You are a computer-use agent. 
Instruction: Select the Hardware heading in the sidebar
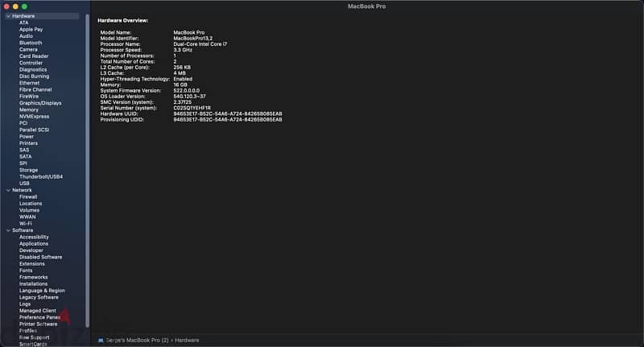coord(23,16)
